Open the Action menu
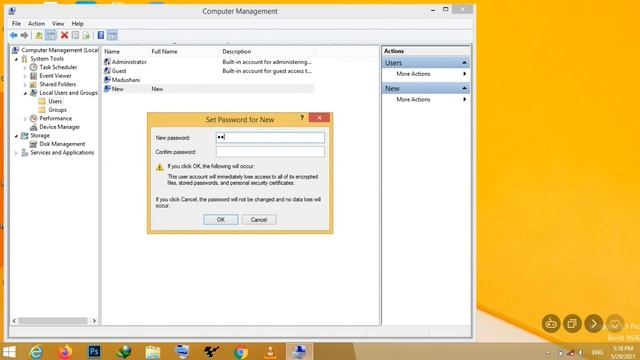Screen dimensions: 640x360 click(36, 24)
